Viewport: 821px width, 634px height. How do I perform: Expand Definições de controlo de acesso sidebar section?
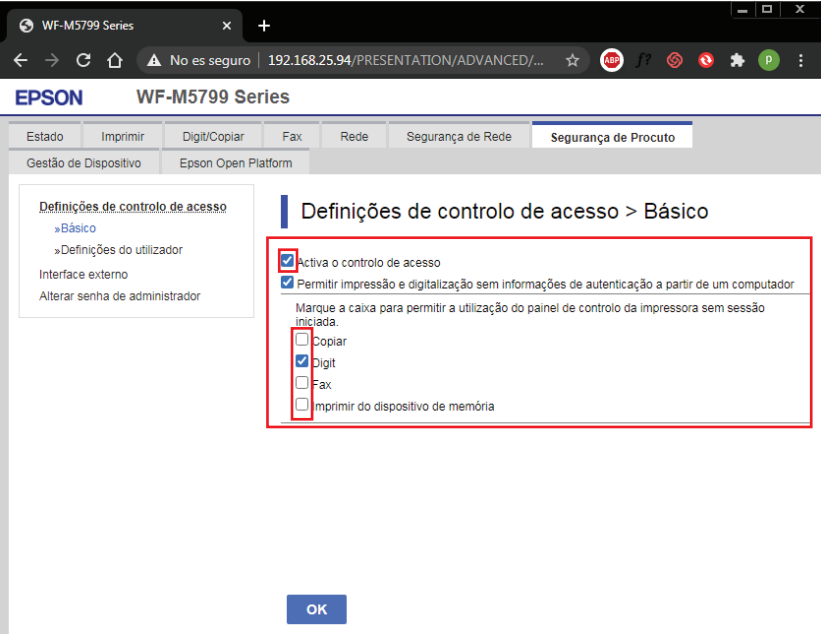coord(132,207)
